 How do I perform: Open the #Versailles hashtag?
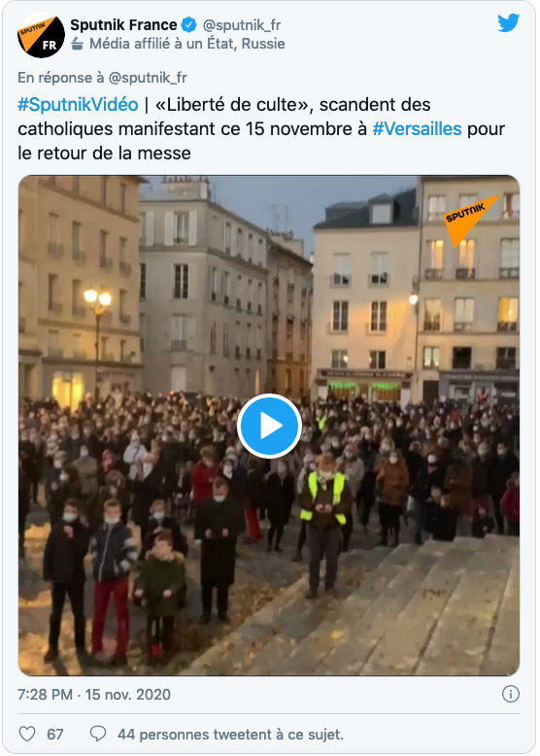click(418, 128)
